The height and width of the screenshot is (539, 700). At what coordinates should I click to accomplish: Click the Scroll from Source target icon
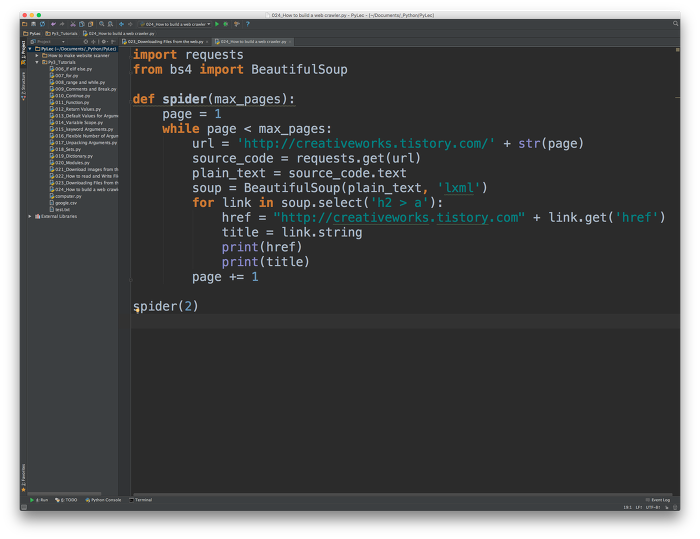coord(86,42)
